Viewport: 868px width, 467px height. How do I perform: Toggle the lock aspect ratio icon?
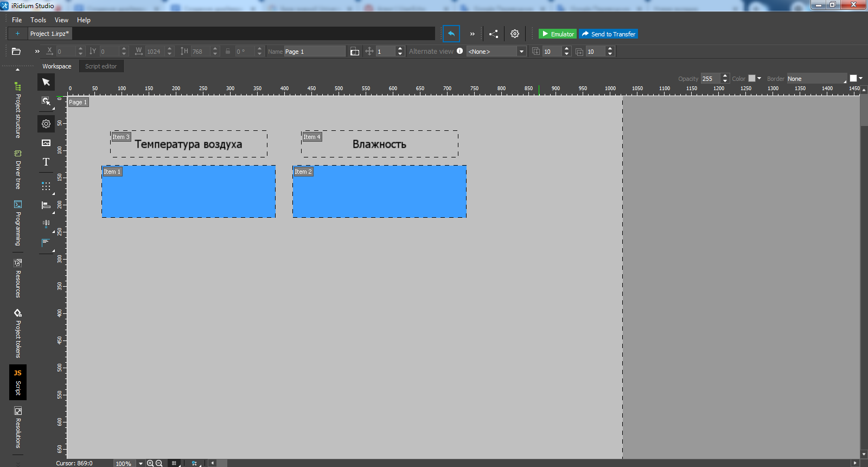click(x=228, y=52)
